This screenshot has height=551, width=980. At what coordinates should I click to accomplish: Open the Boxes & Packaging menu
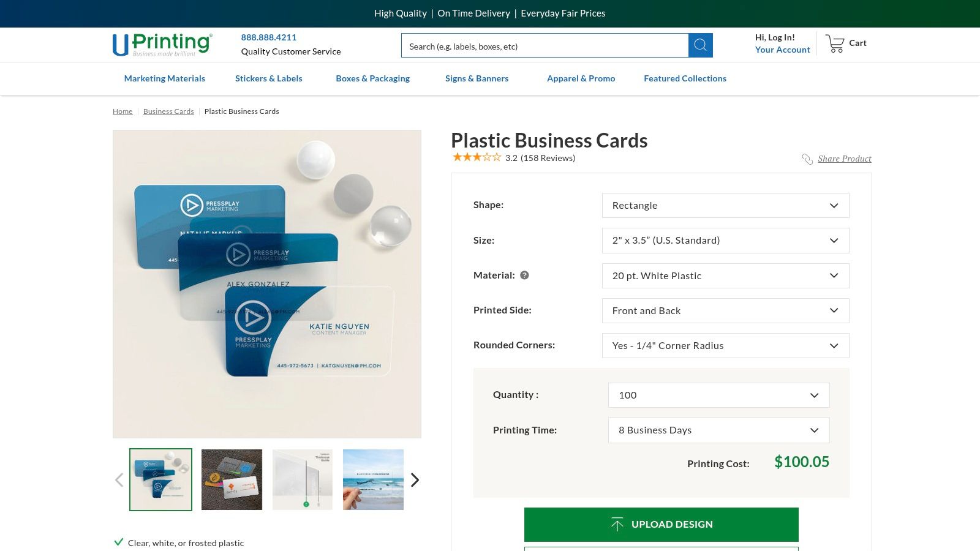[x=373, y=78]
